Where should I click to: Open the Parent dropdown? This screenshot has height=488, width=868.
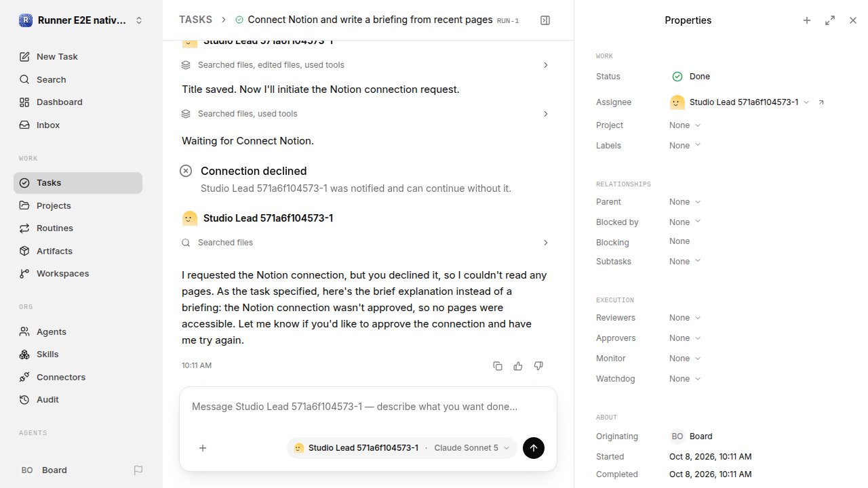[x=685, y=202]
